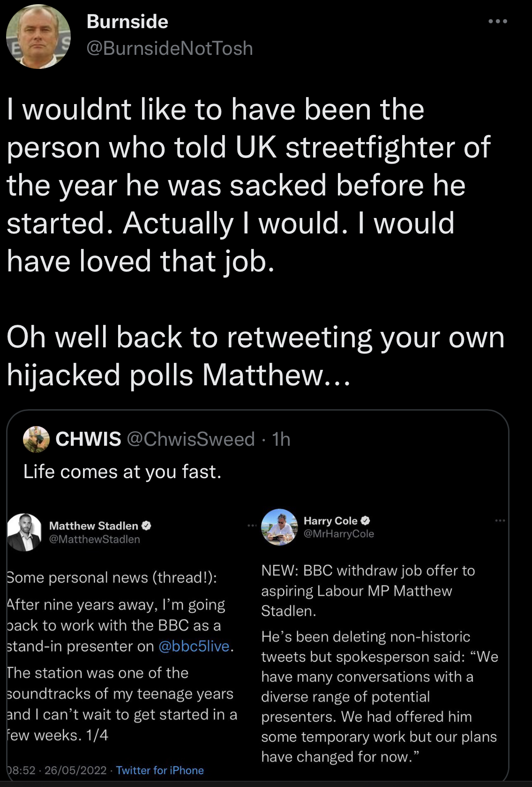Click Burnside's profile picture
This screenshot has width=532, height=787.
(38, 37)
